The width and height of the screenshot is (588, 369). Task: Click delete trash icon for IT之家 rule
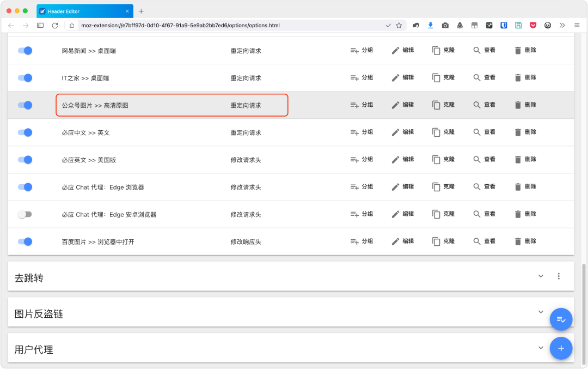pyautogui.click(x=518, y=77)
